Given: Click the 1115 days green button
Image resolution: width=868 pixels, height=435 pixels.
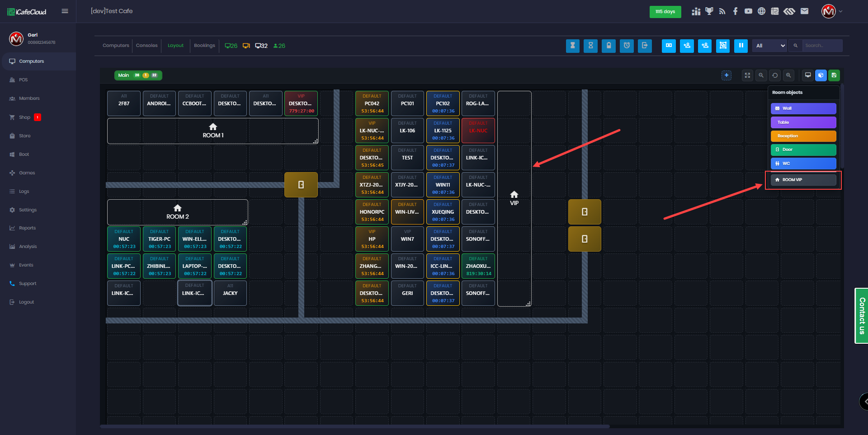Looking at the screenshot, I should click(x=665, y=12).
